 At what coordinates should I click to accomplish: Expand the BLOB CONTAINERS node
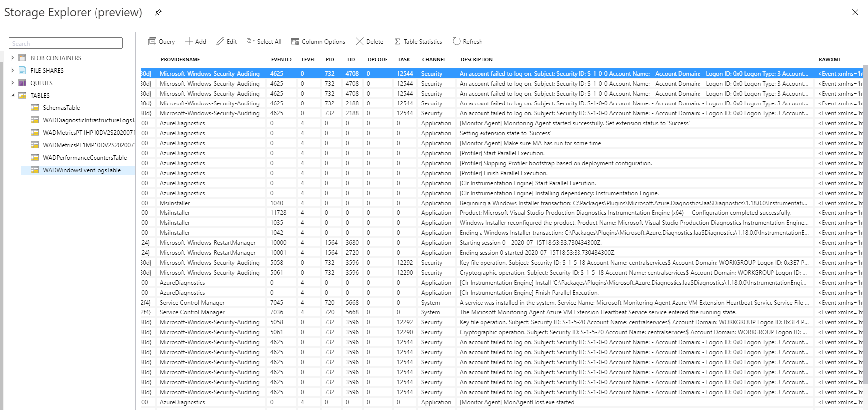(x=13, y=58)
